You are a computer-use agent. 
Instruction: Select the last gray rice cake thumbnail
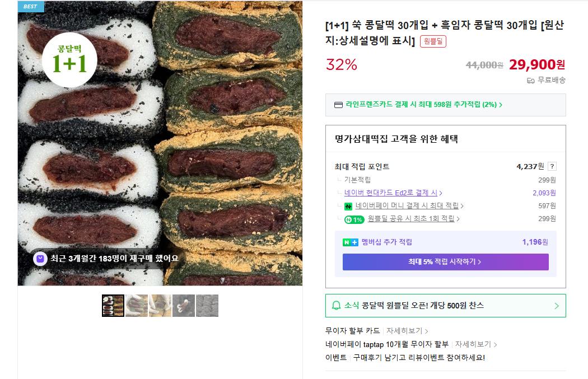207,306
